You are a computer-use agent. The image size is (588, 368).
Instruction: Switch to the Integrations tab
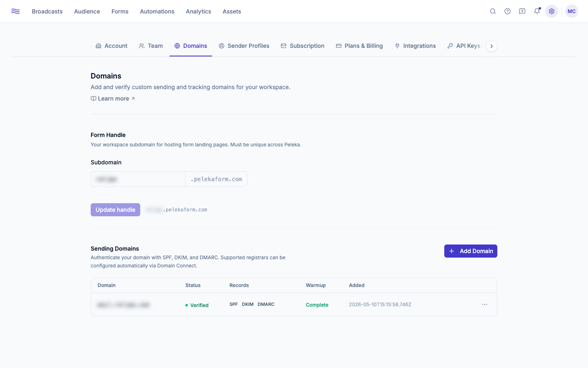tap(415, 46)
